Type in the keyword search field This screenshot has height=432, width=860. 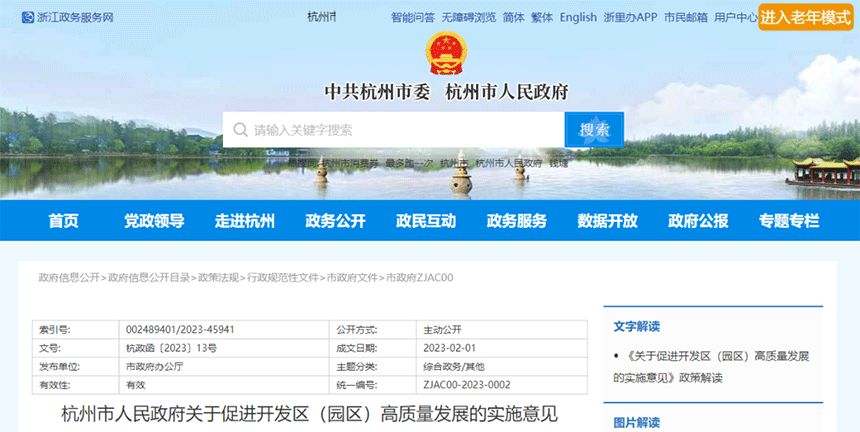(400, 130)
